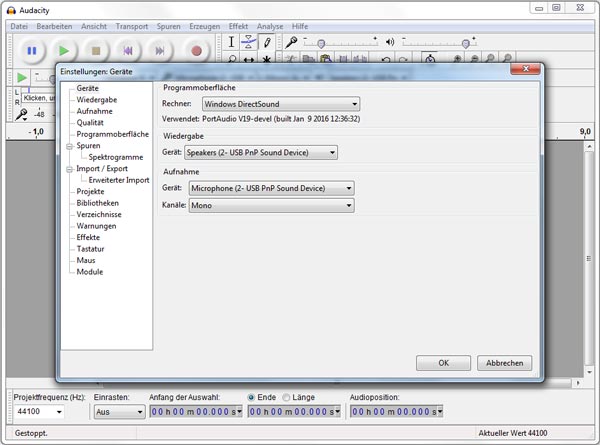This screenshot has height=445, width=600.
Task: Click the Pause transport button
Action: [x=31, y=49]
